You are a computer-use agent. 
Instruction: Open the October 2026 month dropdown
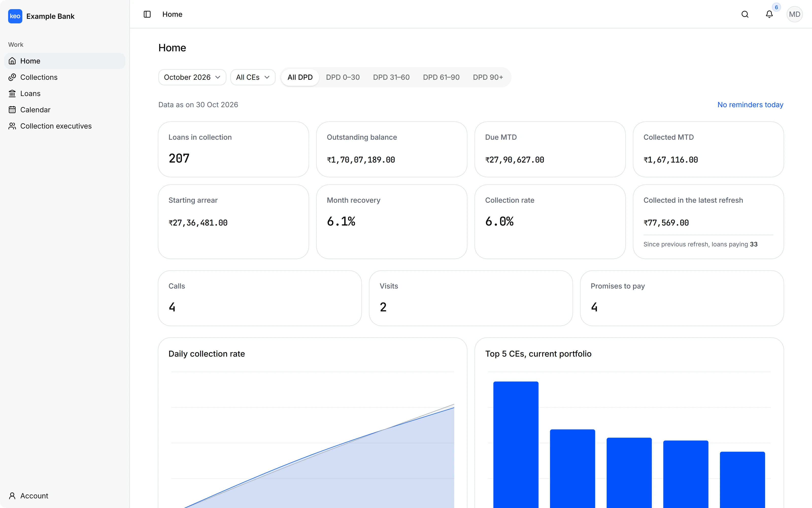[x=192, y=77]
